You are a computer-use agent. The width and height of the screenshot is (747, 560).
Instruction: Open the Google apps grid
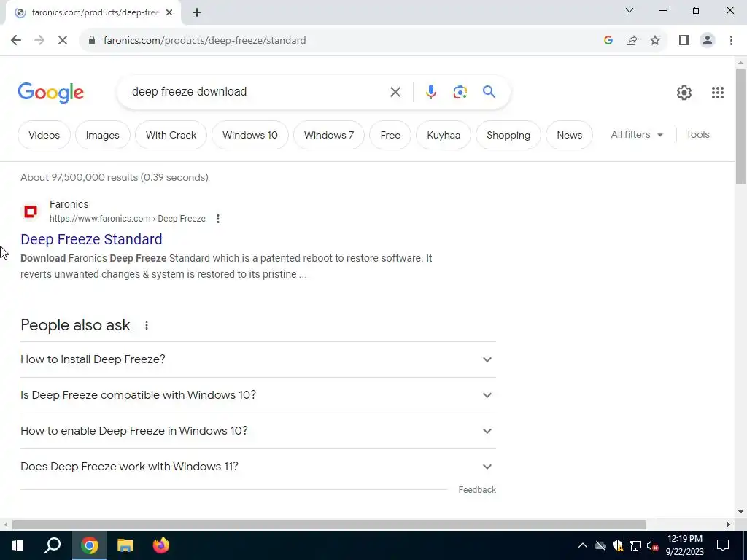click(718, 93)
